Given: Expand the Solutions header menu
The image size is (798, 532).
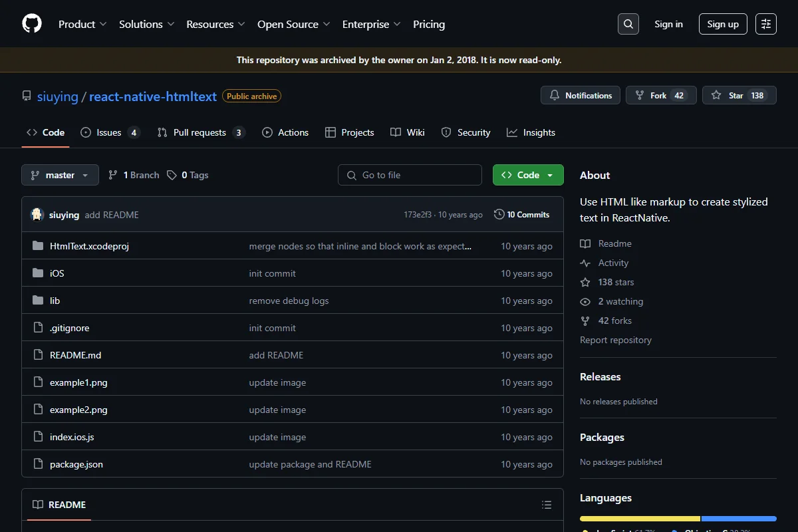Looking at the screenshot, I should pos(146,24).
